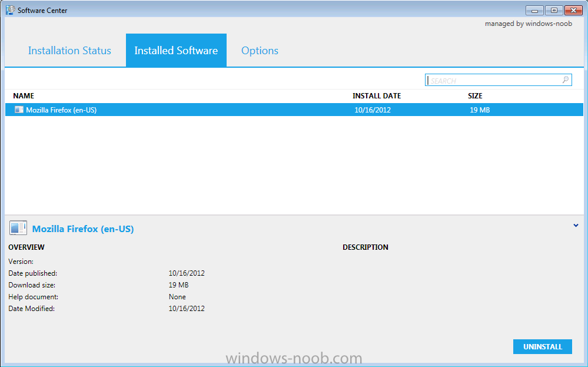Select the Installed Software tab
The image size is (588, 367).
coord(176,50)
